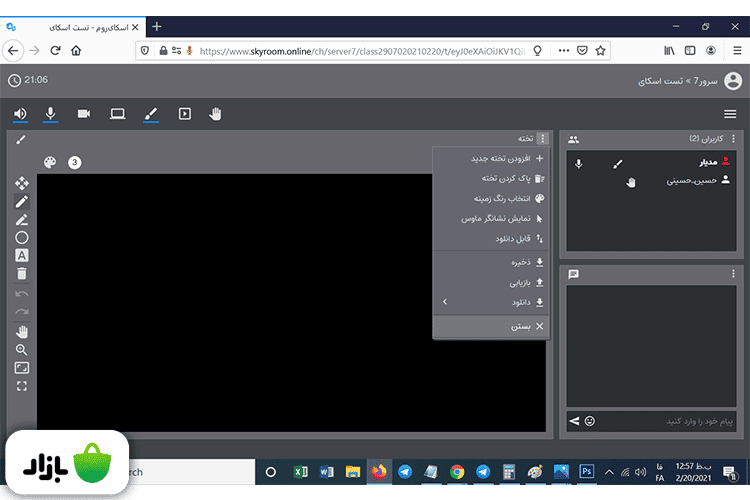
Task: Open the emoji picker in chat
Action: [x=590, y=421]
